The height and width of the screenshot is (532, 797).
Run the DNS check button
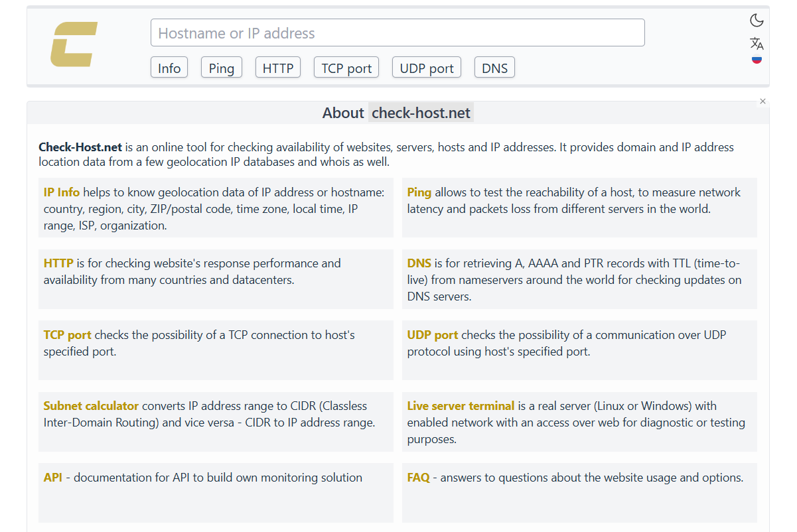pos(494,68)
